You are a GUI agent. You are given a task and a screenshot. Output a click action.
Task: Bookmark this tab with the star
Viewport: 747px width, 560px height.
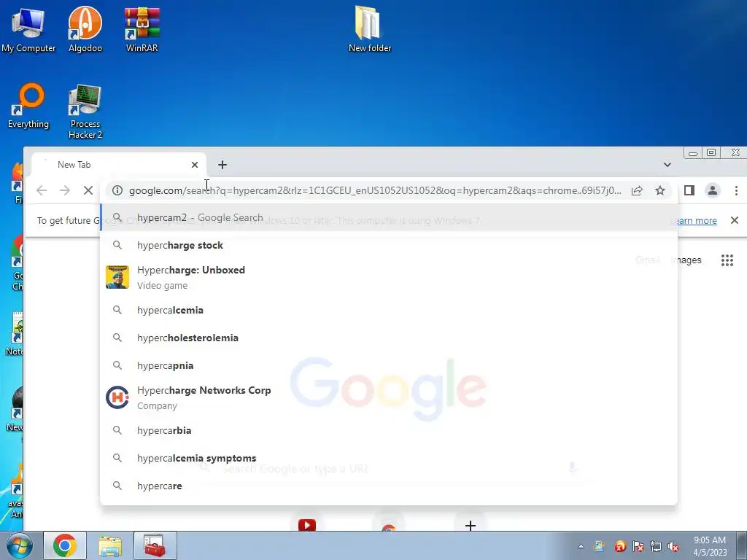(659, 190)
